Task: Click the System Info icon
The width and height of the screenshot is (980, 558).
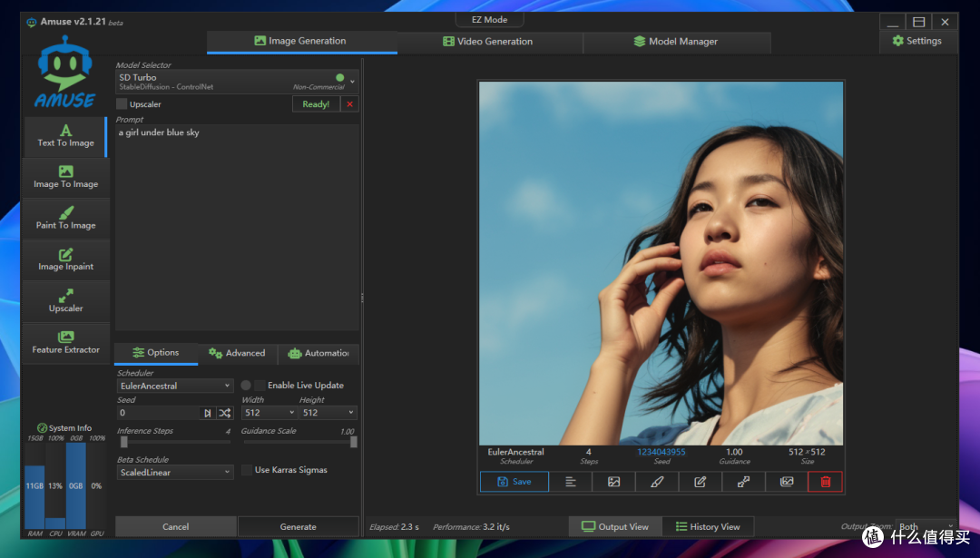Action: 42,428
